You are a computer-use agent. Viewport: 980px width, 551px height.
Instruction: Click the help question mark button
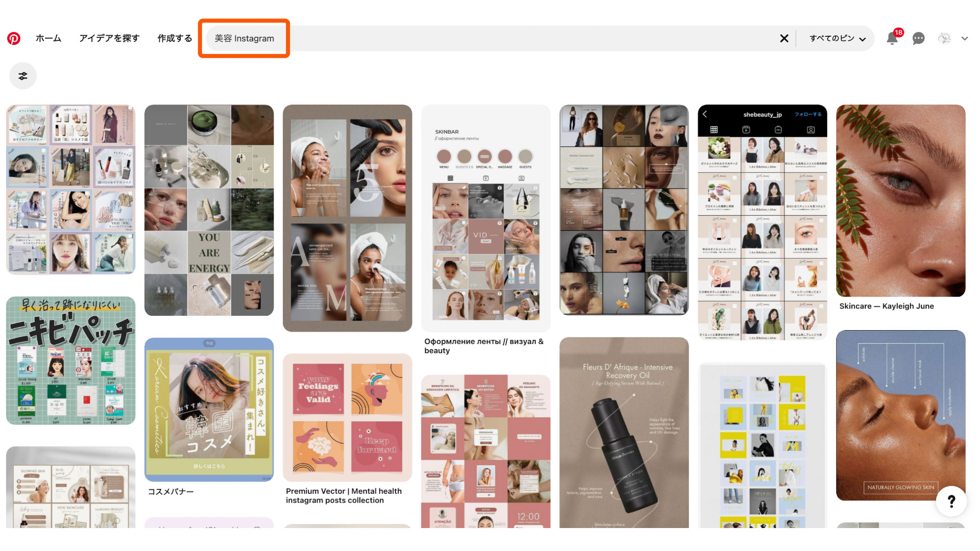pos(951,502)
